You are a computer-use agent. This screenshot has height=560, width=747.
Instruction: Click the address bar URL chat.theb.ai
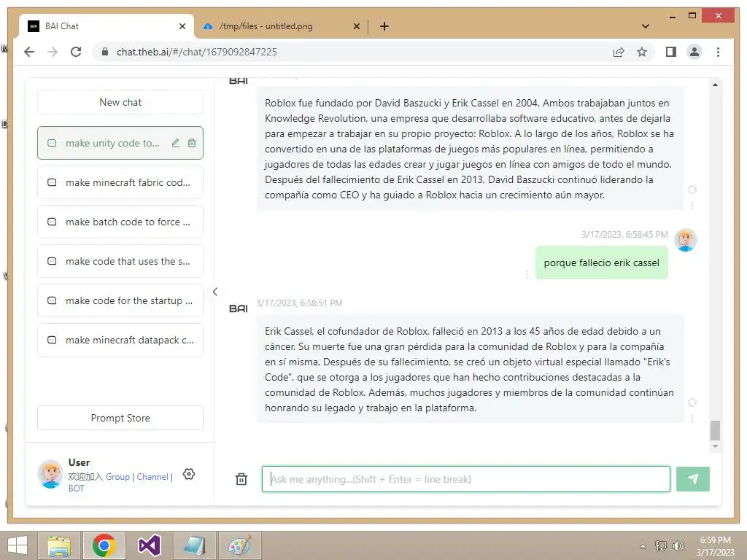[x=197, y=52]
